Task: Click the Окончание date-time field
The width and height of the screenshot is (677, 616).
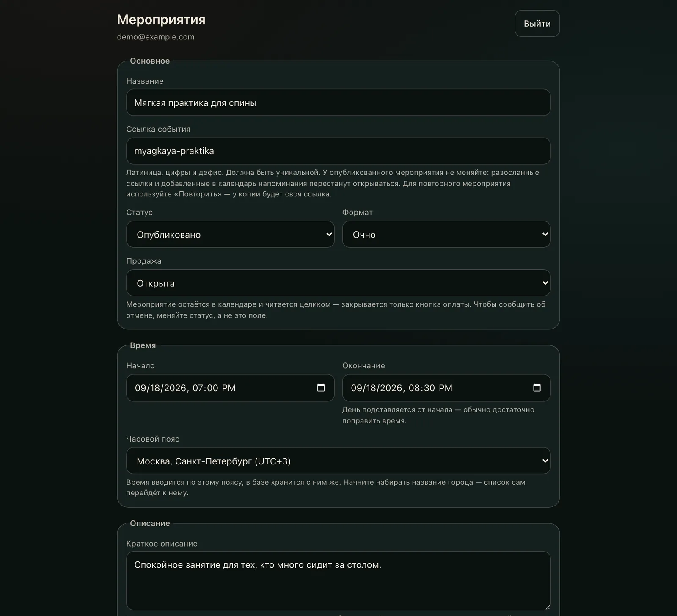Action: point(446,387)
